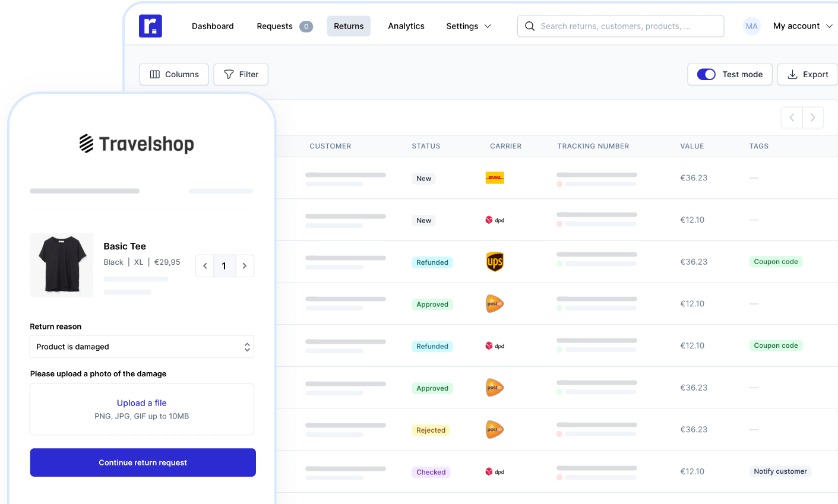This screenshot has width=838, height=504.
Task: Click the quantity value field showing 1
Action: click(x=224, y=266)
